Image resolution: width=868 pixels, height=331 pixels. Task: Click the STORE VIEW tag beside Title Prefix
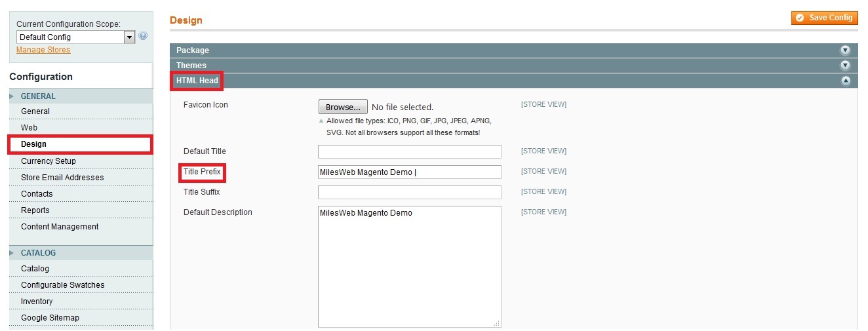tap(543, 172)
